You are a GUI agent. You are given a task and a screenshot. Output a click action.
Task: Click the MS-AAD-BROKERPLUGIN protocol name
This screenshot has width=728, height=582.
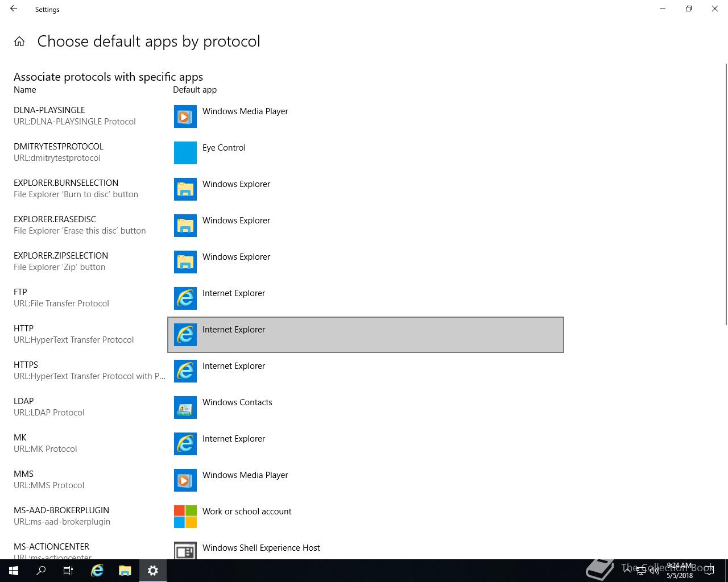click(61, 510)
